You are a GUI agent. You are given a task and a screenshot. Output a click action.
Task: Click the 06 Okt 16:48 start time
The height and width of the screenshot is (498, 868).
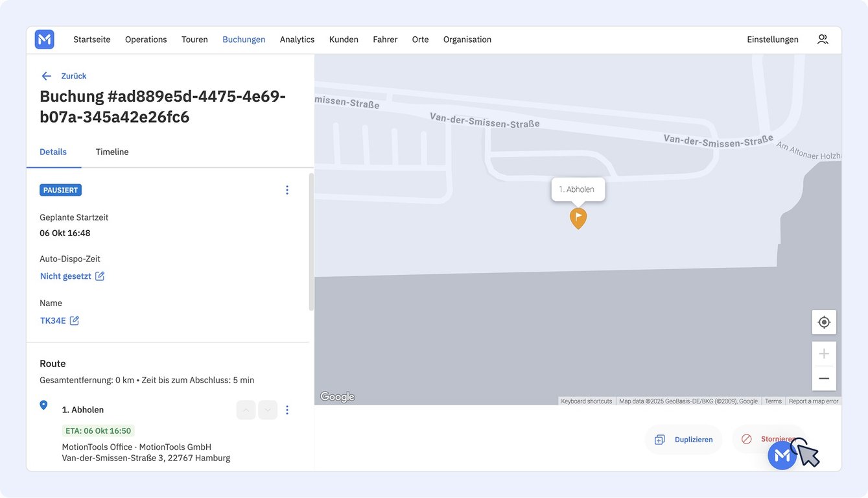pyautogui.click(x=65, y=233)
